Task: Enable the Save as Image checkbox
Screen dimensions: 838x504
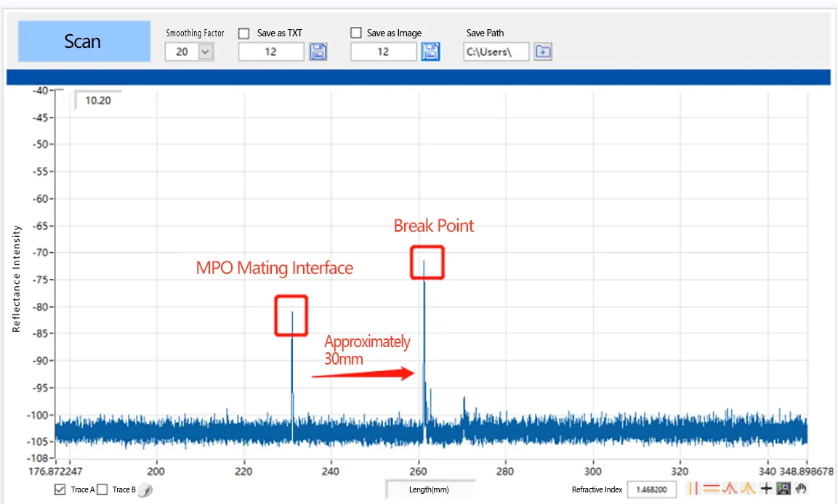Action: click(x=356, y=33)
